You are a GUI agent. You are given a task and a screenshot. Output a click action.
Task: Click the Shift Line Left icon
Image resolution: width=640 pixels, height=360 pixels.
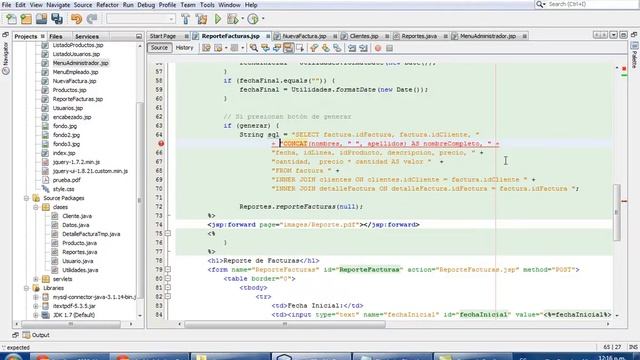[x=352, y=48]
